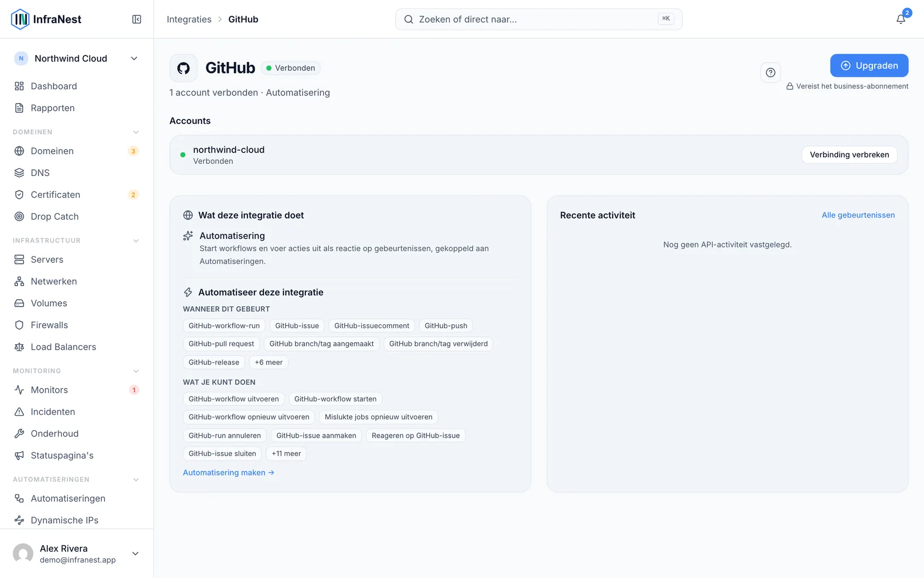
Task: Click Alex Rivera's avatar picture
Action: click(23, 553)
